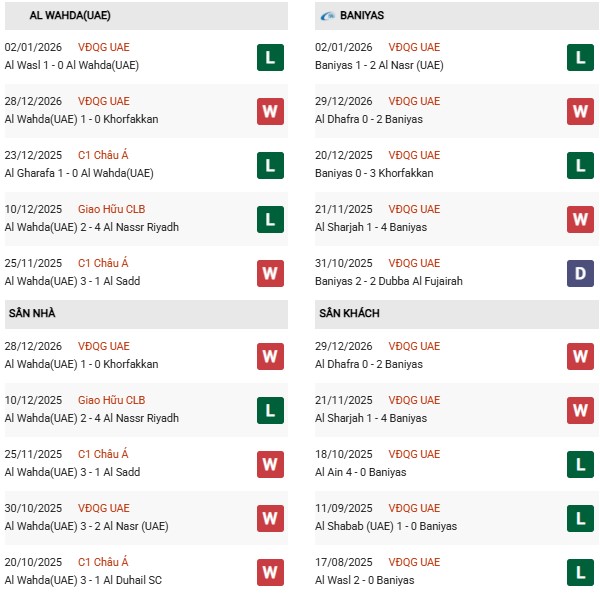Click the Baniyas club logo icon

328,16
